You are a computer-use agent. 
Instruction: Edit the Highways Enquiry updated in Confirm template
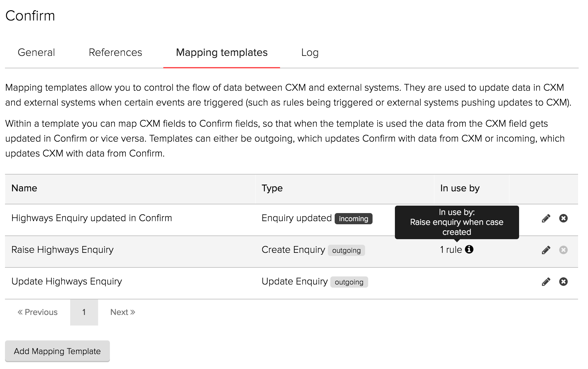[546, 218]
